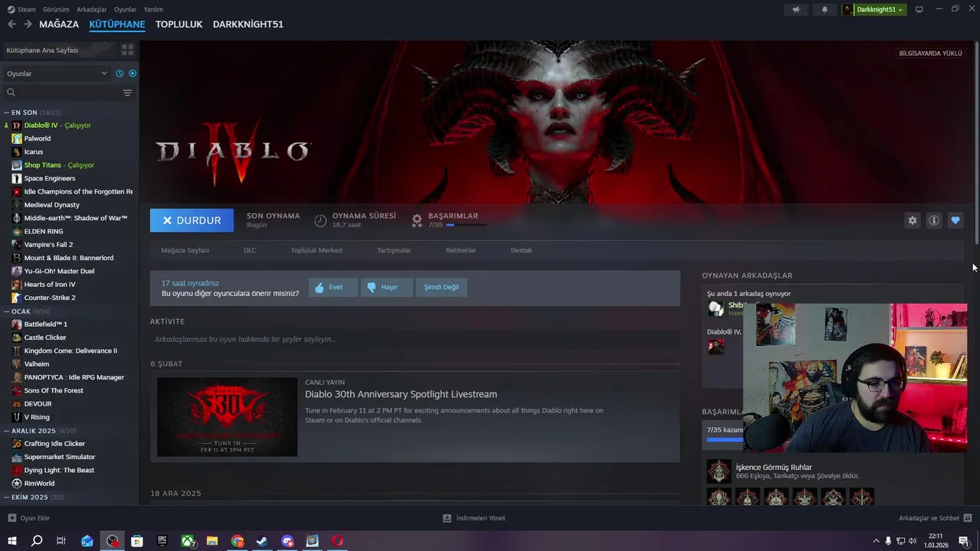The image size is (980, 551).
Task: Go forward with the navigation arrow
Action: coord(28,24)
